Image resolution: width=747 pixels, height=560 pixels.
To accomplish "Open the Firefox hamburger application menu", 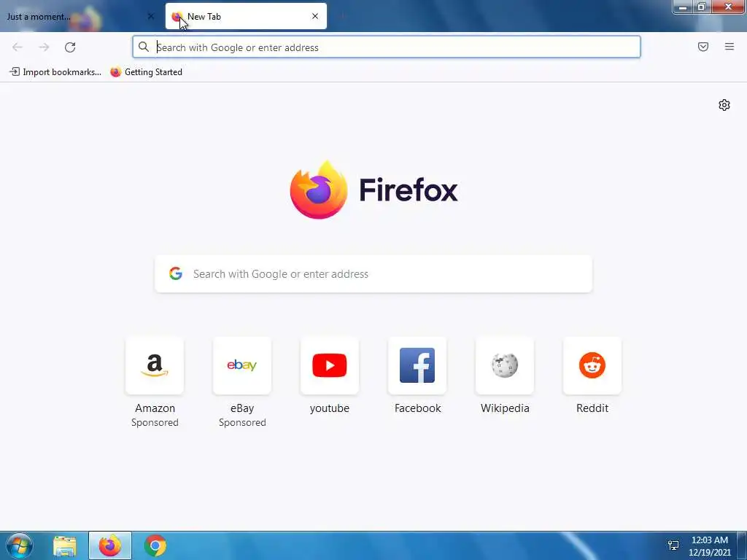I will (729, 47).
